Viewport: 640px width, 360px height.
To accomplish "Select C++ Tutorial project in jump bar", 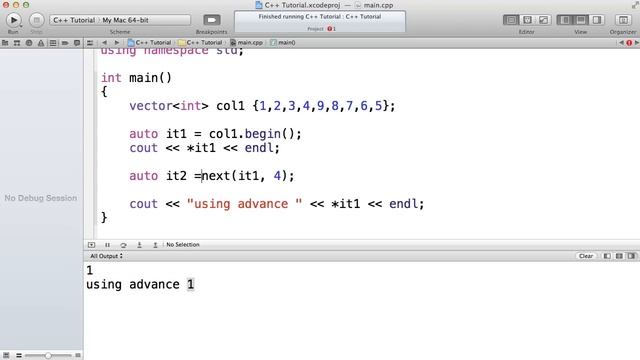I will pyautogui.click(x=149, y=42).
